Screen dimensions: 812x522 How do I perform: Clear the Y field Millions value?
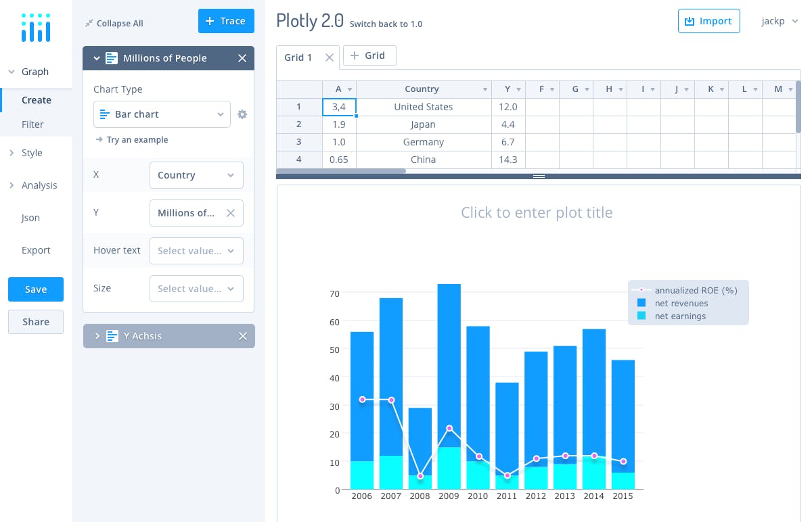pyautogui.click(x=231, y=213)
